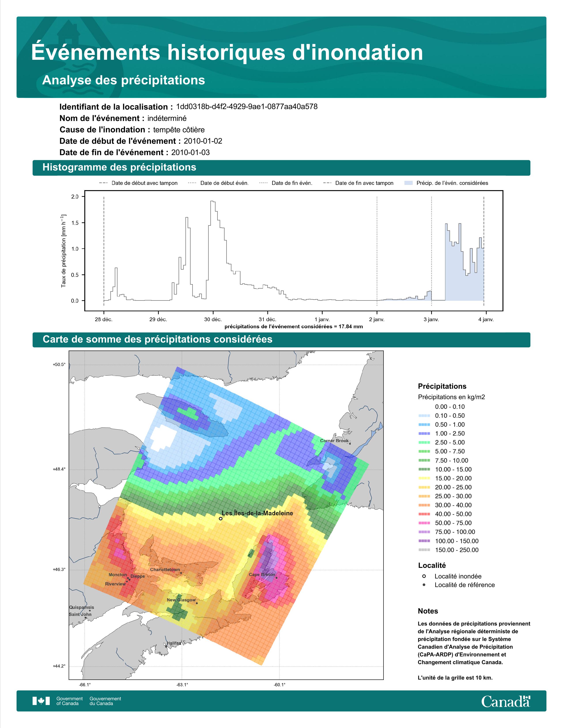The image size is (563, 728).
Task: Click the Précipitations en kg/m2 legend subtitle
Action: pos(451,397)
